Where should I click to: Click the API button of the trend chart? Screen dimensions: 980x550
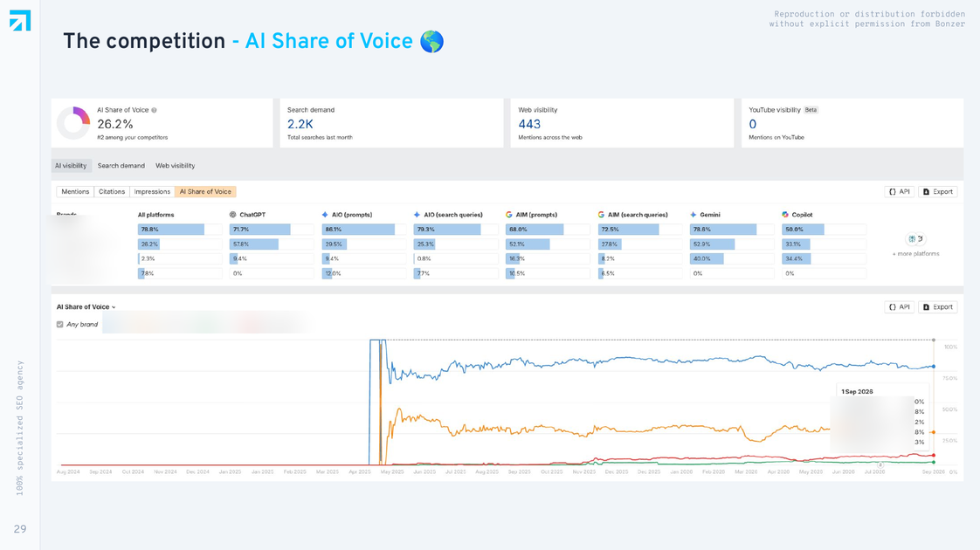(900, 307)
